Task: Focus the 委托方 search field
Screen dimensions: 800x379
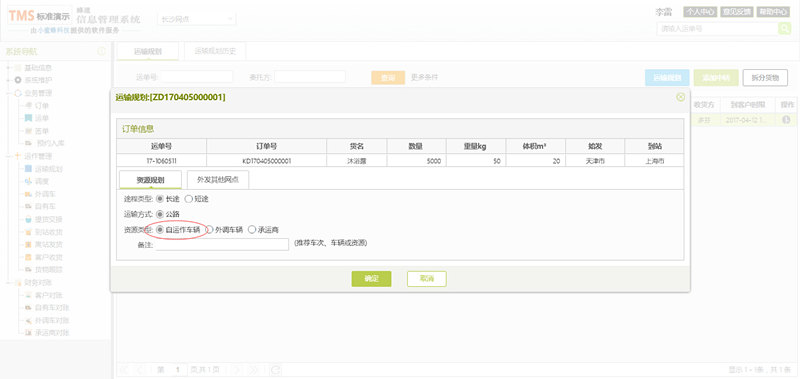Action: (310, 77)
